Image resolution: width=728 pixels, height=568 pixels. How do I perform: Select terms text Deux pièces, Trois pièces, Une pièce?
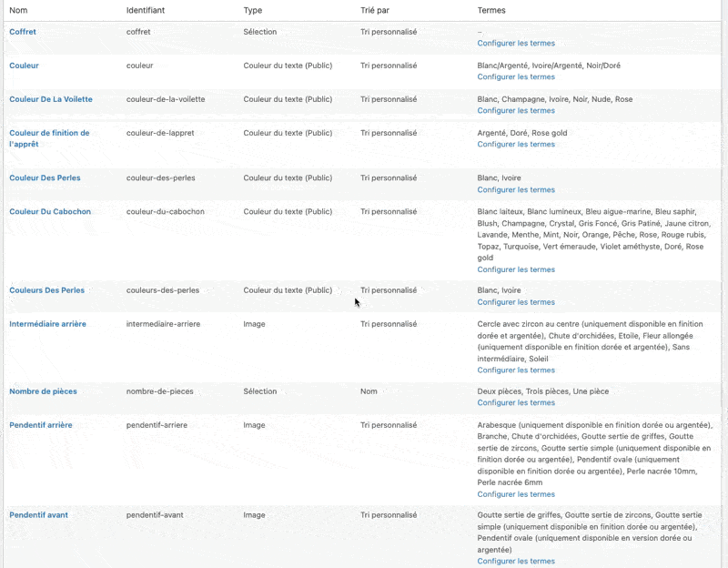542,391
